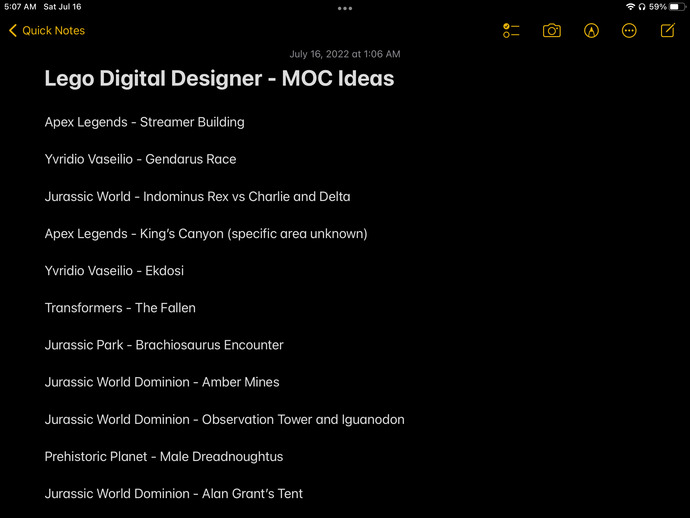Tap the Observation Tower and Iguanodon line
The height and width of the screenshot is (518, 690).
pyautogui.click(x=224, y=419)
